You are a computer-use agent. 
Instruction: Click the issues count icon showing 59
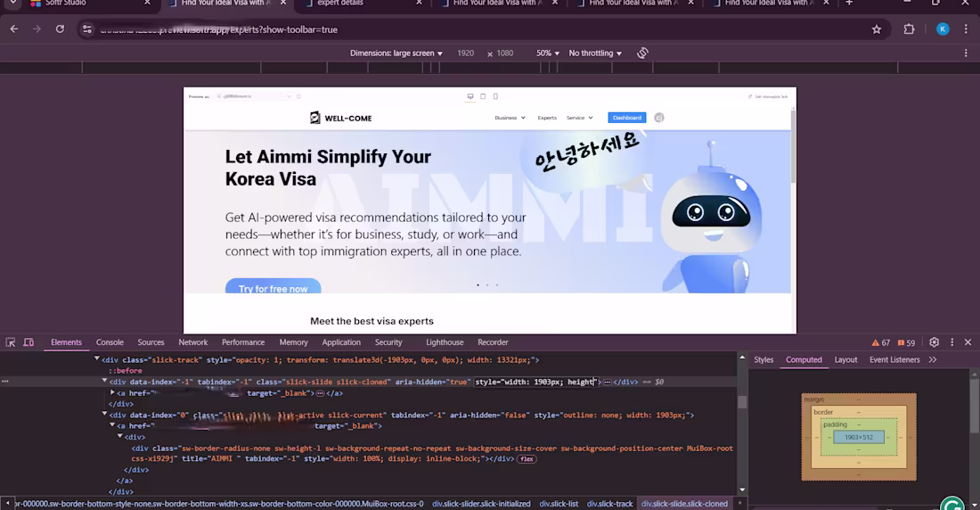coord(906,343)
